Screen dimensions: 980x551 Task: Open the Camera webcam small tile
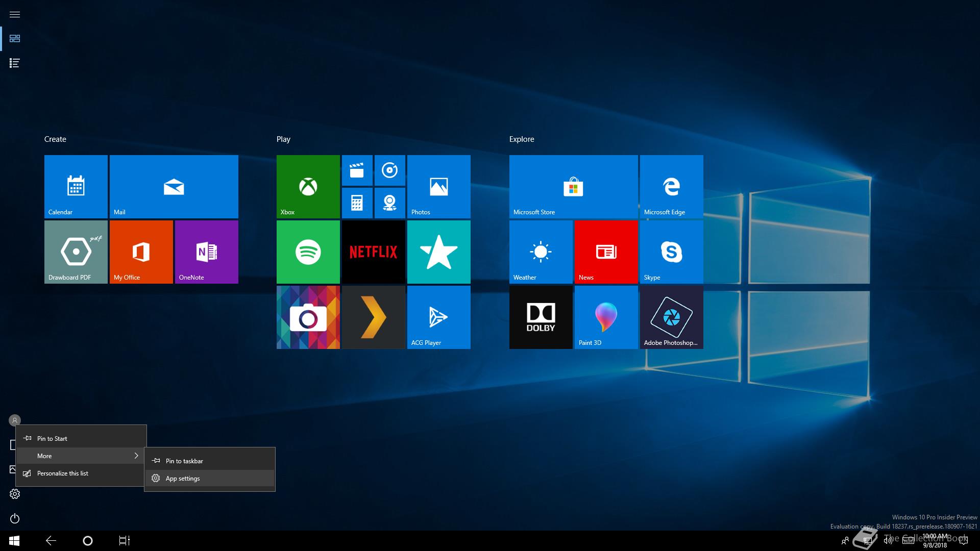click(390, 203)
